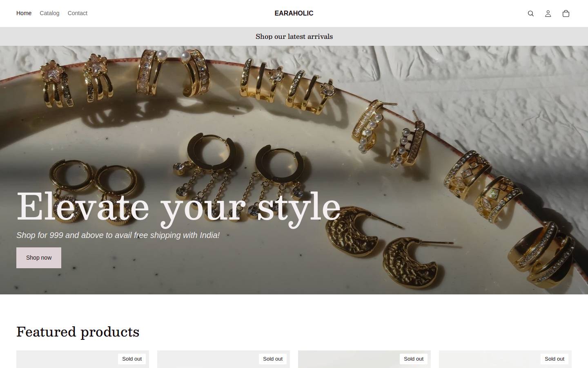
Task: Open the Contact page link
Action: (77, 13)
